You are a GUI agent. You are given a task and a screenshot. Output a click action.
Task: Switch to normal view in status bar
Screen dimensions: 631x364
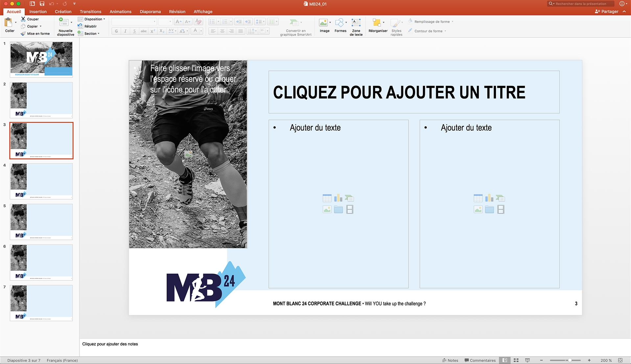505,360
